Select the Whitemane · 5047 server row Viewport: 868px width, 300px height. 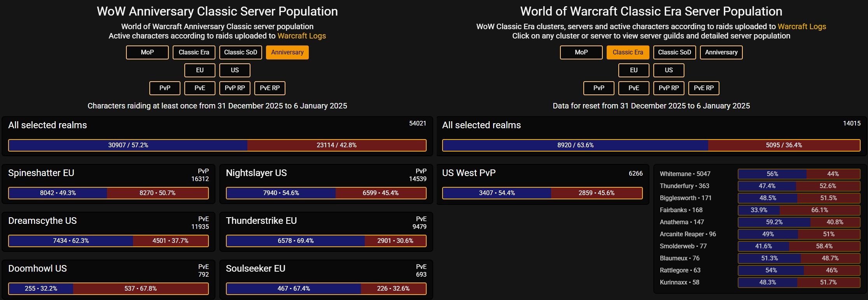[760, 174]
